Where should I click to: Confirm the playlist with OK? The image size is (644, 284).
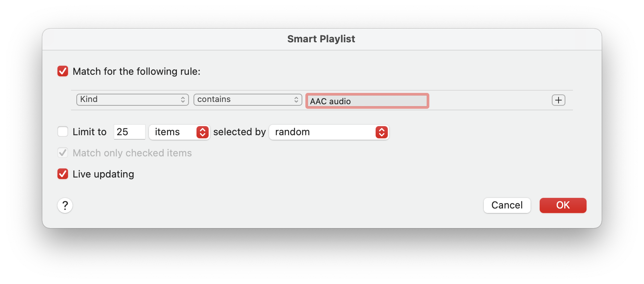point(563,205)
